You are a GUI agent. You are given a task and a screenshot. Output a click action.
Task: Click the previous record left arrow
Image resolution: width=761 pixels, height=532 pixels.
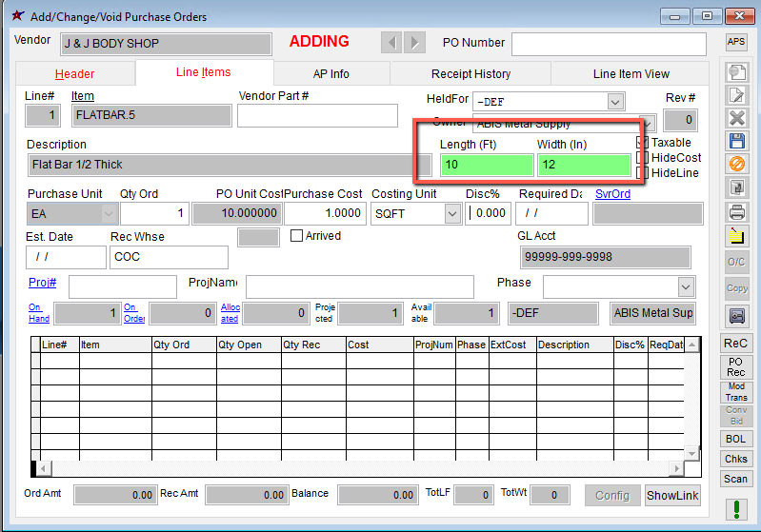[x=391, y=43]
